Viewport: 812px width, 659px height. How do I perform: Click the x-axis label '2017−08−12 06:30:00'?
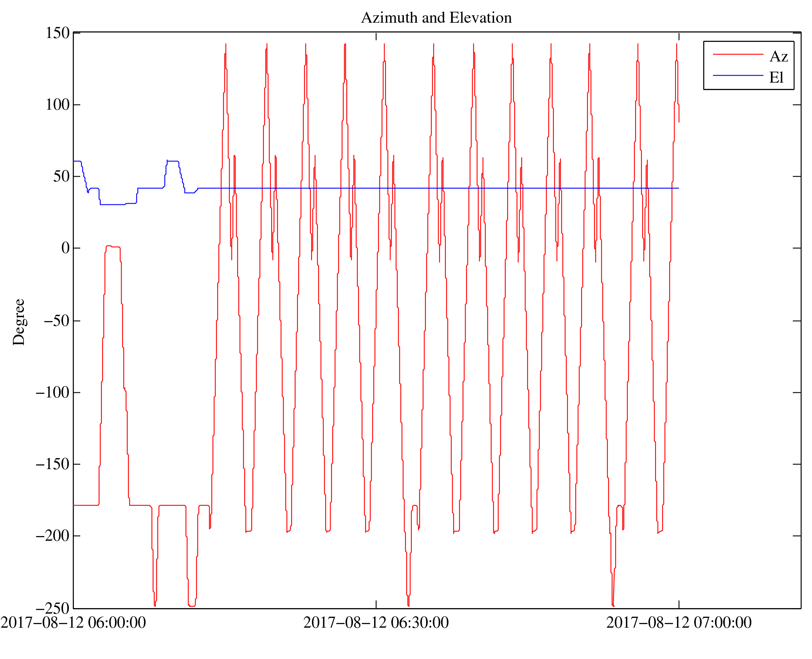[x=376, y=623]
